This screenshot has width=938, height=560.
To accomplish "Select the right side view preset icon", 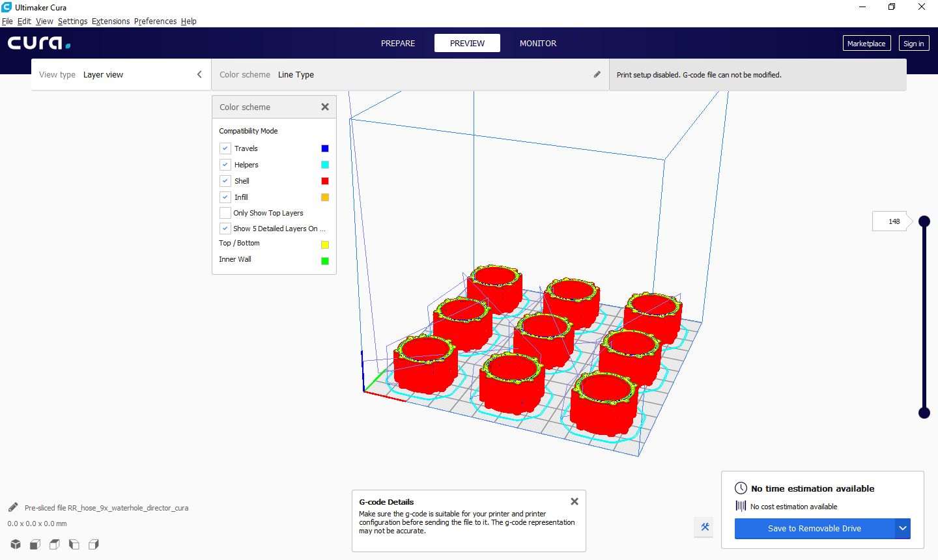I will [x=94, y=544].
